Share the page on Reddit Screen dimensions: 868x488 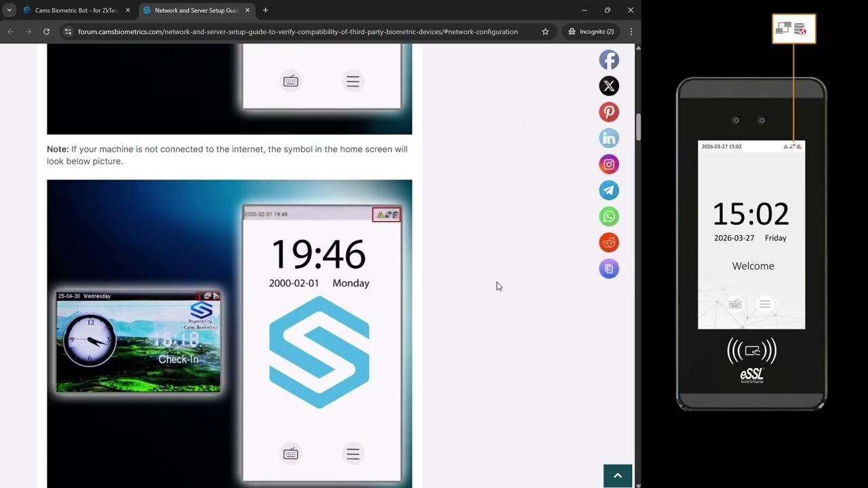tap(609, 243)
